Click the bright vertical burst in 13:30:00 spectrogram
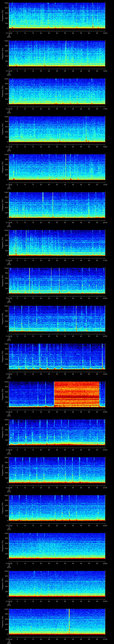Viewport: 114px width, 644px height. pyautogui.click(x=69, y=621)
